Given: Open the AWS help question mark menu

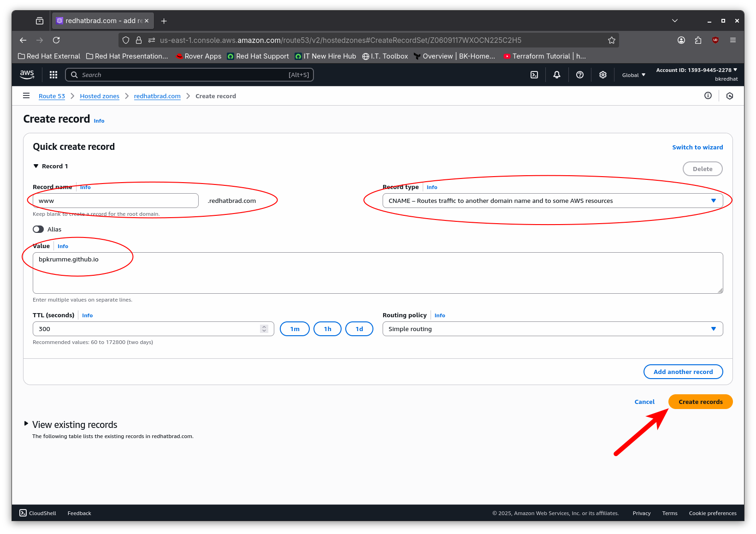Looking at the screenshot, I should click(x=580, y=75).
